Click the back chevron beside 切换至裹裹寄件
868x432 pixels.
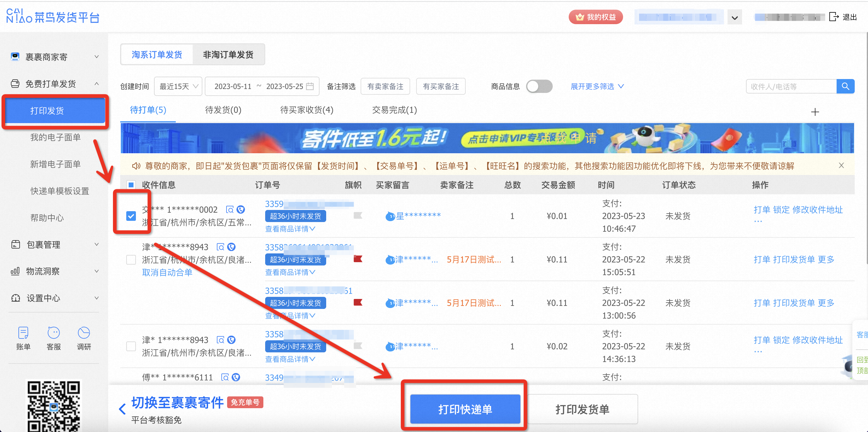[122, 409]
